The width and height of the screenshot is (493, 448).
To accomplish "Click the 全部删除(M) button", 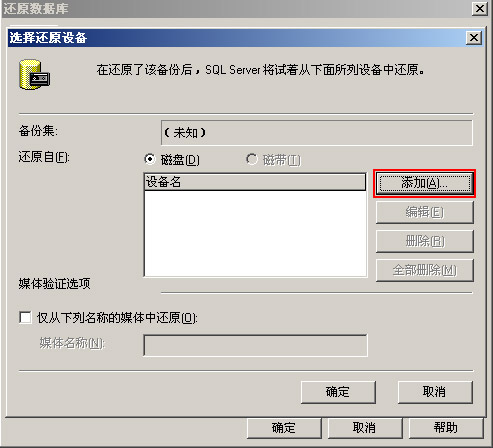I will 425,270.
